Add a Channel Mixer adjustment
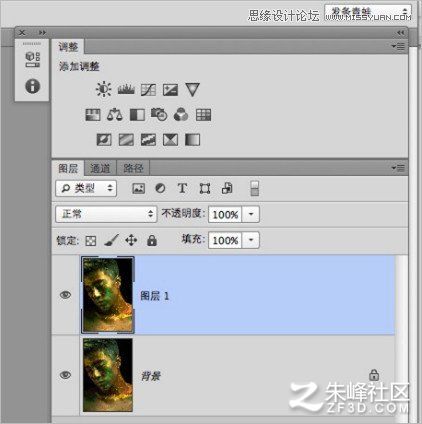 [181, 115]
